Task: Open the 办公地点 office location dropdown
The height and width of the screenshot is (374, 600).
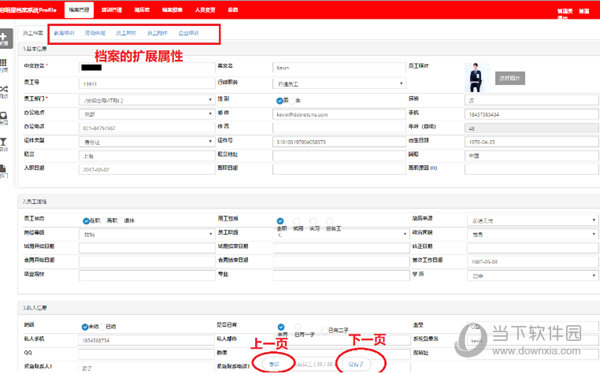Action: click(x=147, y=114)
